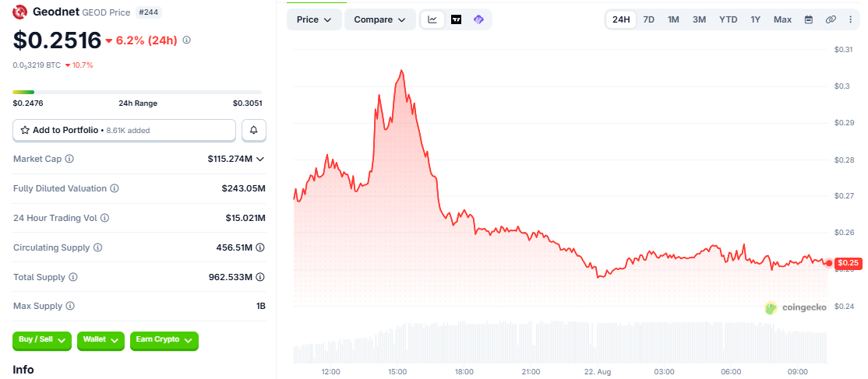This screenshot has width=868, height=379.
Task: Click the 15:00 time axis label
Action: pyautogui.click(x=397, y=371)
